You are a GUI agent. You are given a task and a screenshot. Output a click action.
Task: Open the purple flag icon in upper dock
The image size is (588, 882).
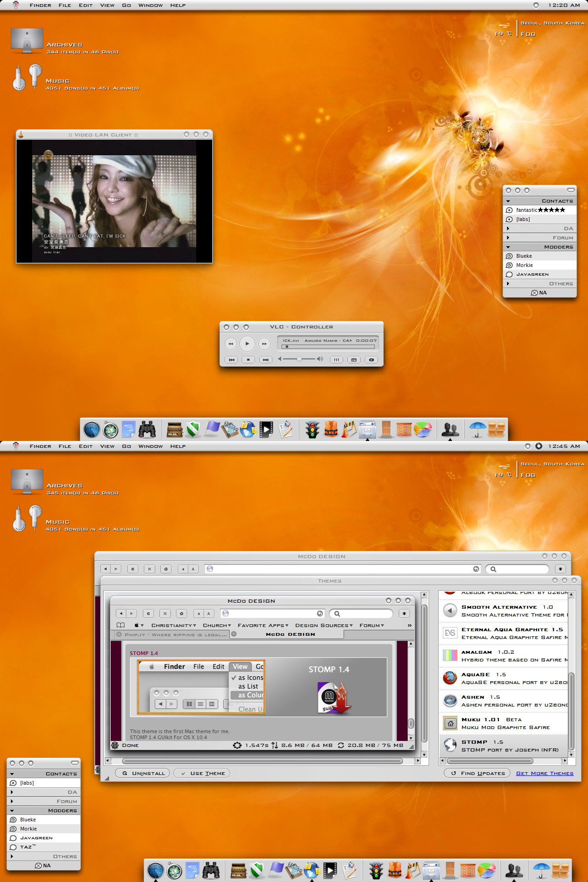[212, 429]
